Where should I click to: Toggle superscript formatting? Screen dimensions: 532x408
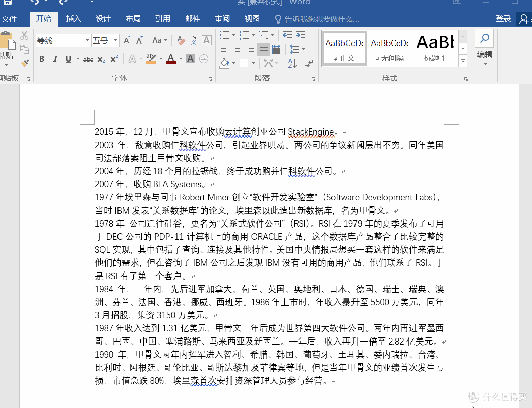(x=114, y=58)
